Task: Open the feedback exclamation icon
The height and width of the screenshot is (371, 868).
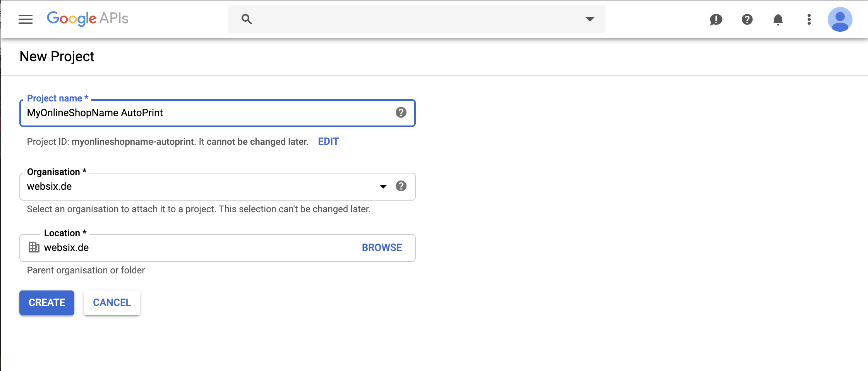Action: pos(716,19)
